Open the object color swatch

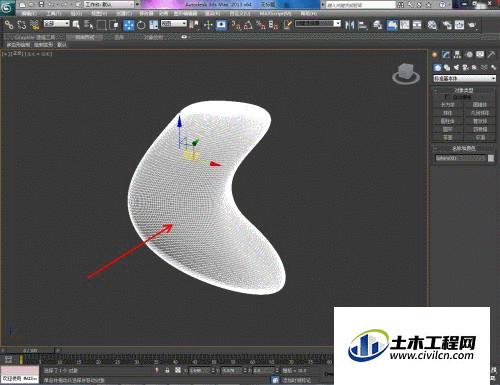[491, 158]
